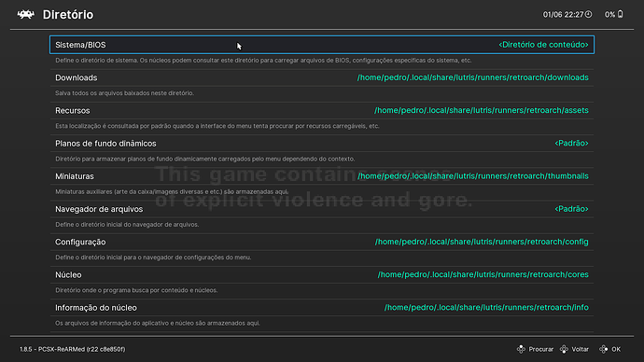Select the Sistema/BIOS directory entry

pos(322,45)
